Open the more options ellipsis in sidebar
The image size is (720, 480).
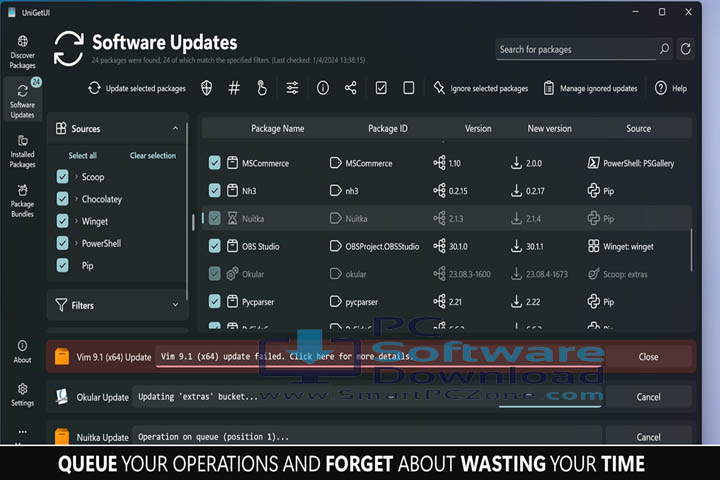[x=22, y=432]
